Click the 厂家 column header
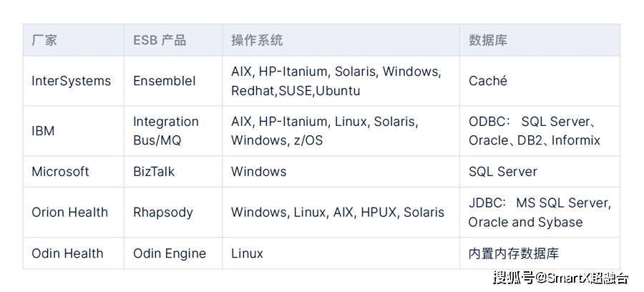Screen dimensions: 644x292 click(x=73, y=40)
